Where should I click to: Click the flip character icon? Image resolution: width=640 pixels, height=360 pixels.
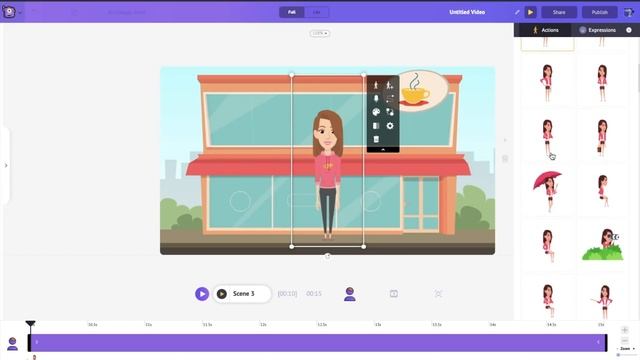coord(376,126)
